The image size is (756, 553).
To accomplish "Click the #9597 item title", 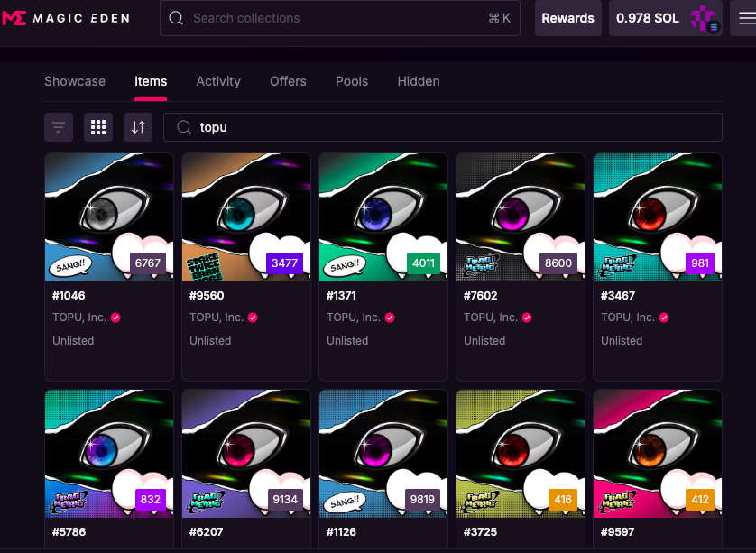I will pyautogui.click(x=617, y=531).
